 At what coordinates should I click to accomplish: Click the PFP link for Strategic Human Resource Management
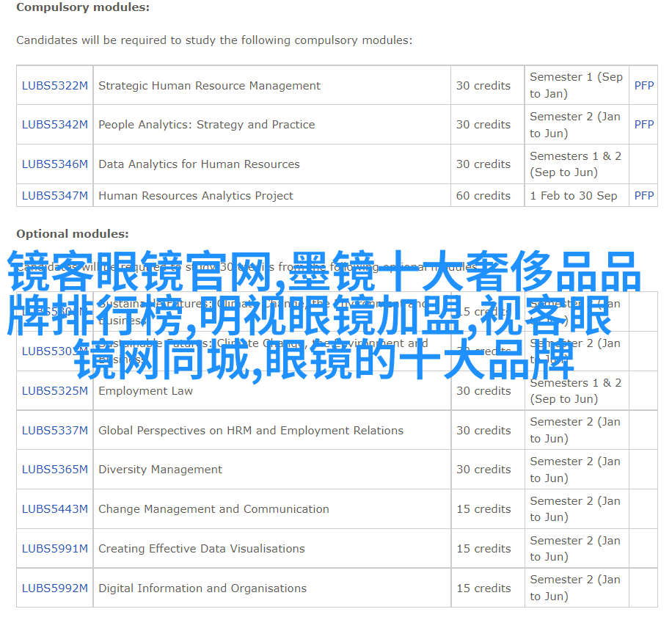643,85
